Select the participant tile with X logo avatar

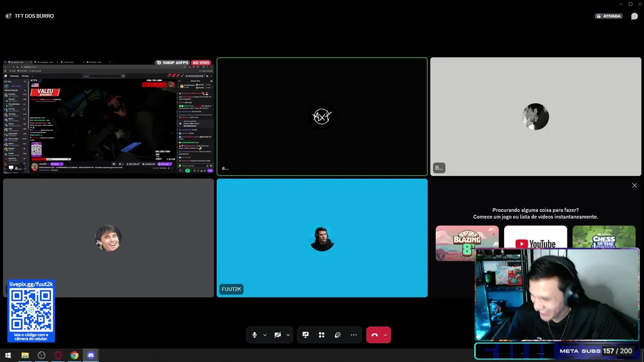(322, 117)
